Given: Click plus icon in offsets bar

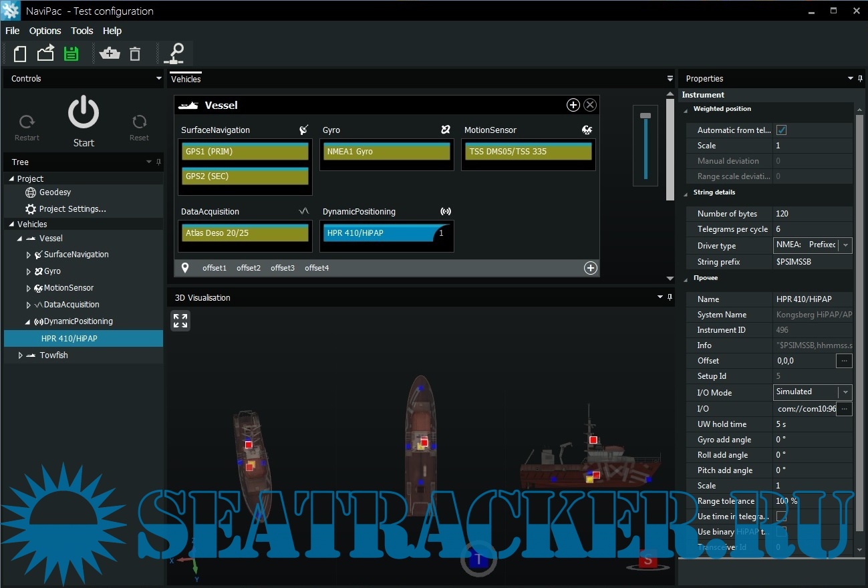Looking at the screenshot, I should pos(590,268).
